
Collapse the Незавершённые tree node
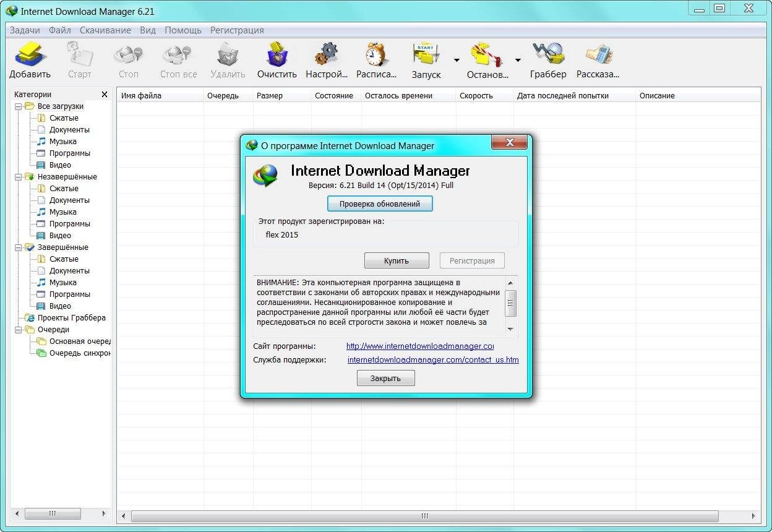tap(18, 177)
